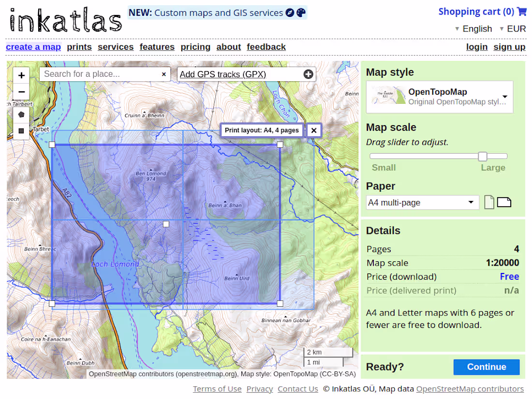Click the plus icon to add GPX tracks
The width and height of the screenshot is (532, 399).
[x=308, y=74]
